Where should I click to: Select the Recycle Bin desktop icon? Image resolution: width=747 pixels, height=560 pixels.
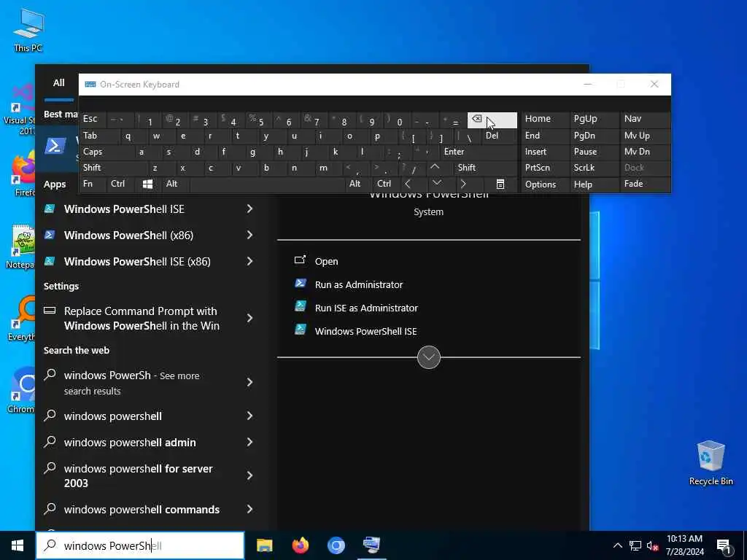coord(711,462)
